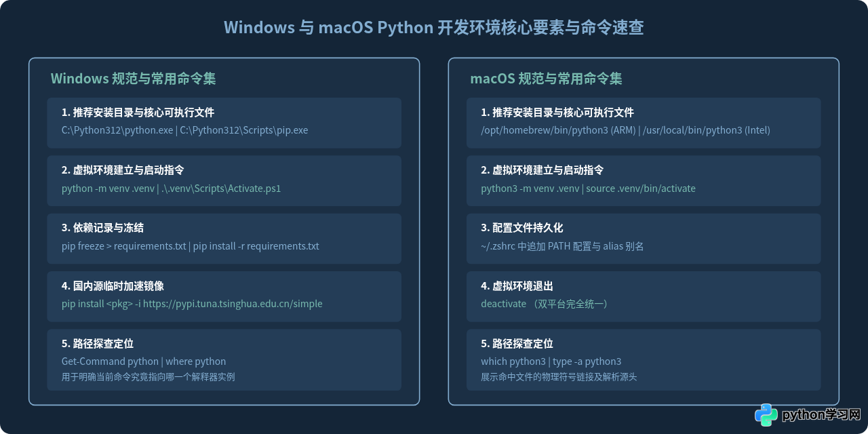Select the 'source .venv/bin/activate' command line
Screen dimensions: 868x434
pos(588,189)
